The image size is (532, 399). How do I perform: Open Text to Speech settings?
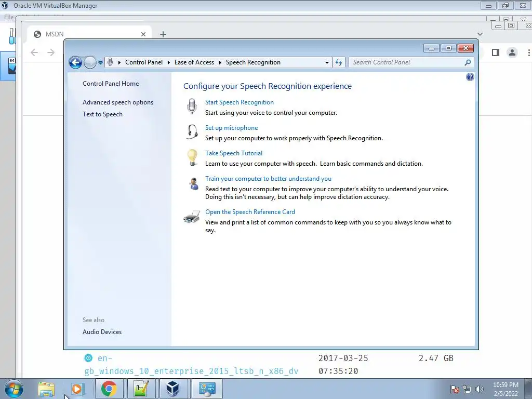pyautogui.click(x=102, y=114)
